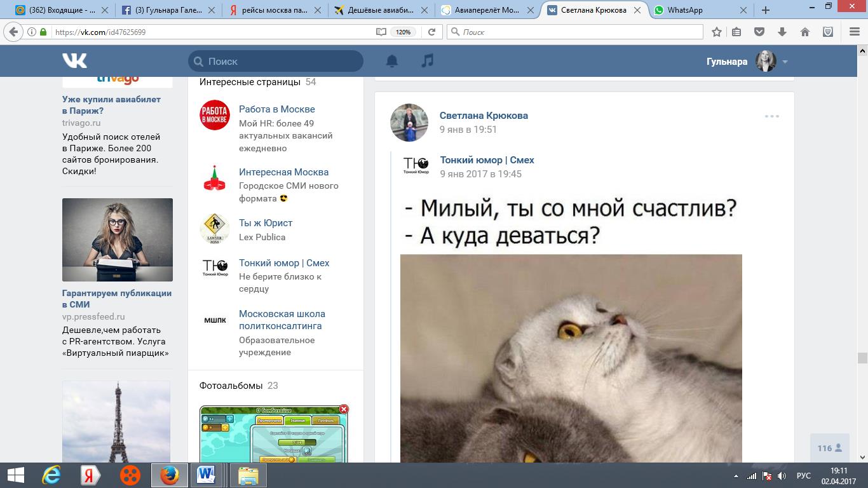The width and height of the screenshot is (868, 488).
Task: Go to Firefox home page icon
Action: 804,32
